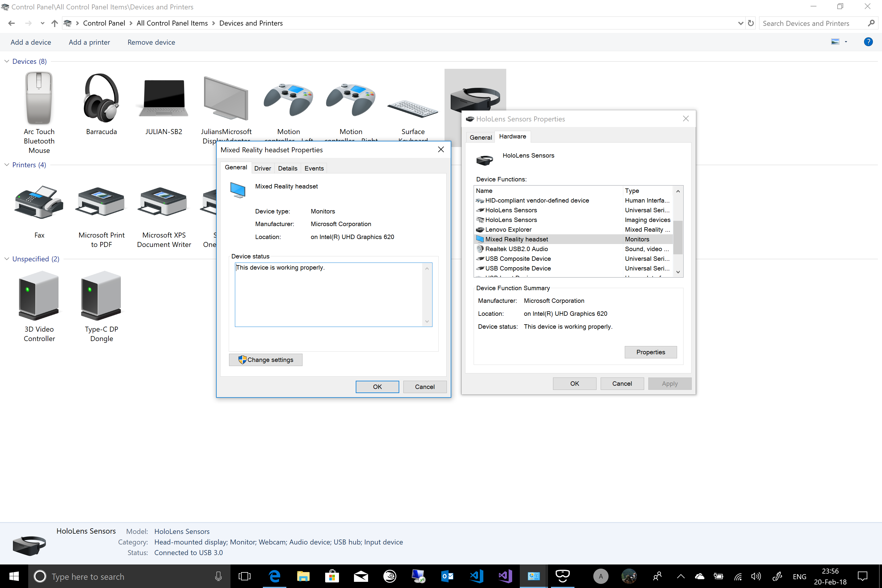Expand the All Control Panel Items breadcrumb chevron
The width and height of the screenshot is (882, 588).
(x=213, y=23)
